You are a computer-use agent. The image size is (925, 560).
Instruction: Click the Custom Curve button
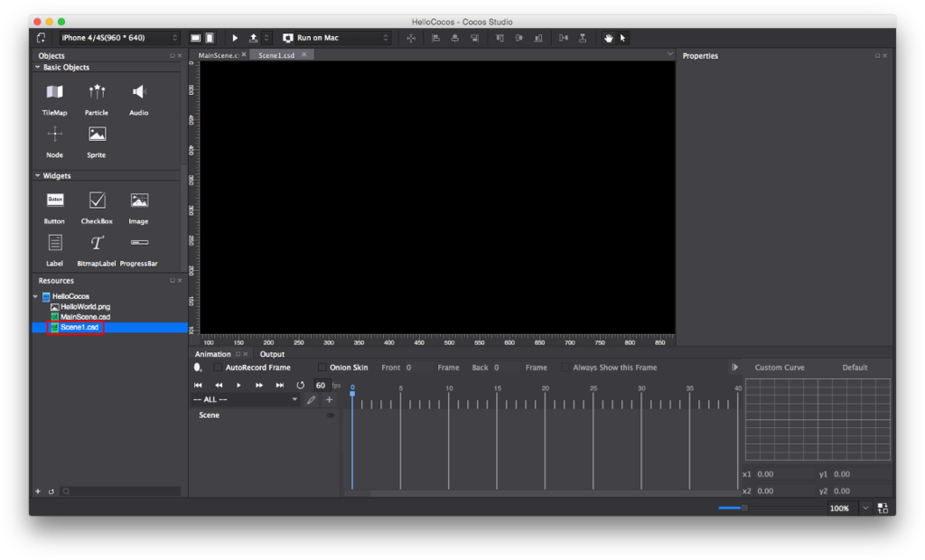tap(780, 368)
